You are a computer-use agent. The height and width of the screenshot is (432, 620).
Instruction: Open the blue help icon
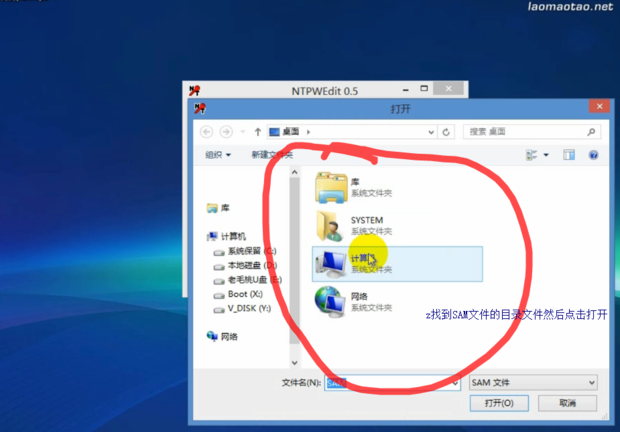593,155
